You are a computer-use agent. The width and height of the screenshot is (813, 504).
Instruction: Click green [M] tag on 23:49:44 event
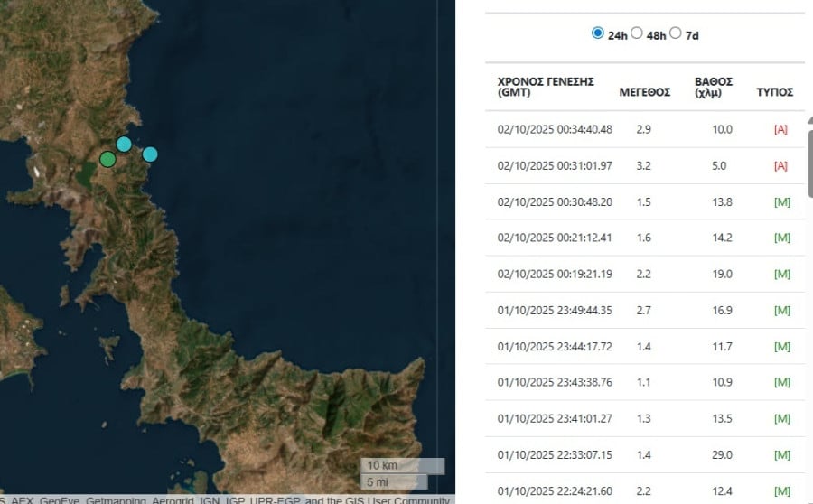pos(781,310)
